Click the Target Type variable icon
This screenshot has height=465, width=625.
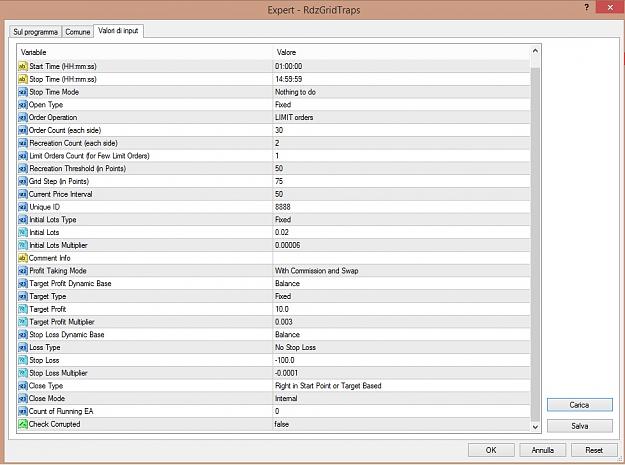pos(23,296)
